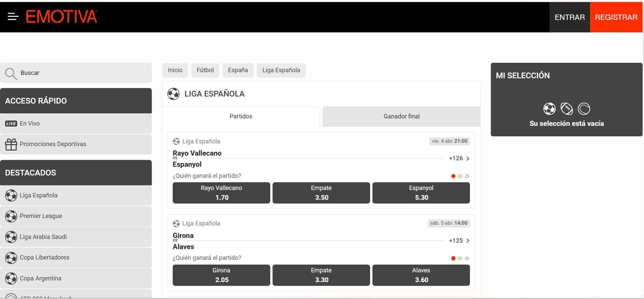Open Promociones Deportivas
Viewport: 644px width, 299px height.
click(x=76, y=144)
